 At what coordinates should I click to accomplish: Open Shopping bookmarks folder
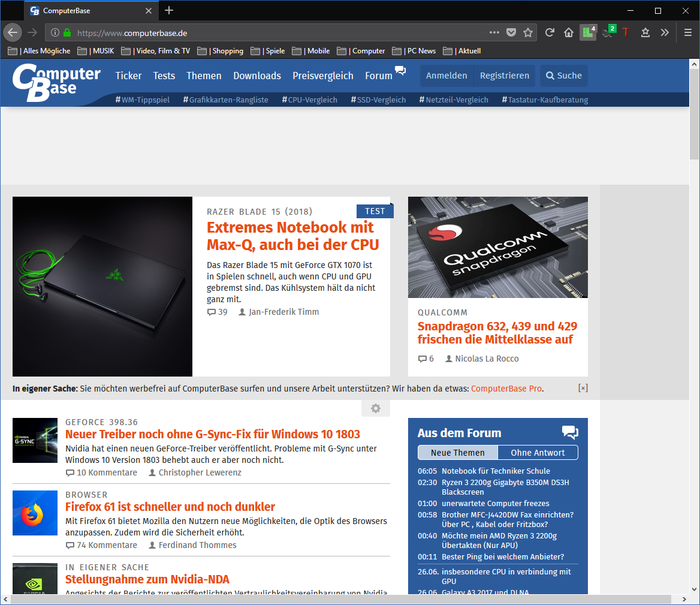[221, 51]
